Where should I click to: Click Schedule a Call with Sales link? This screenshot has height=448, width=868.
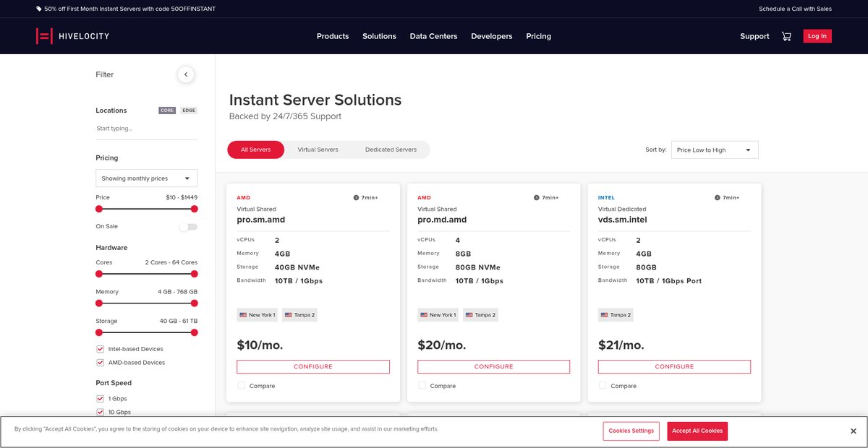click(x=795, y=9)
